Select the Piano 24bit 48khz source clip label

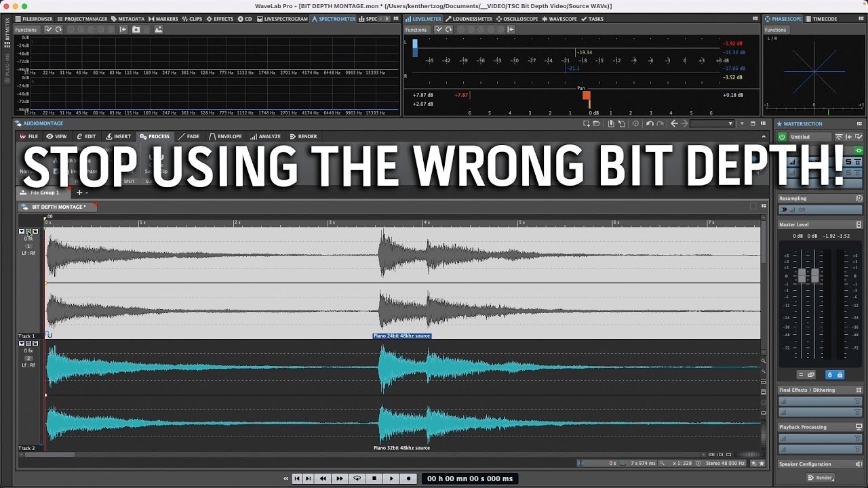coord(401,335)
